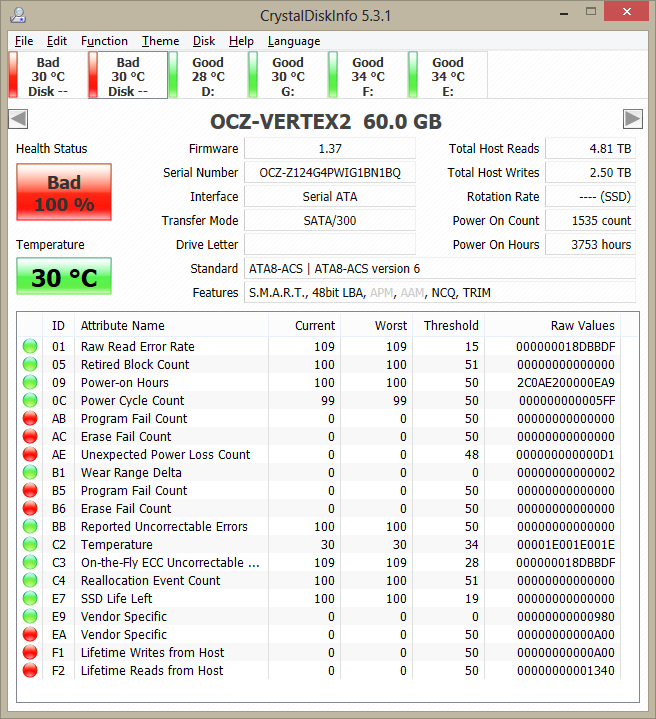Click Total Host Reads value 4.81 TB

(590, 149)
